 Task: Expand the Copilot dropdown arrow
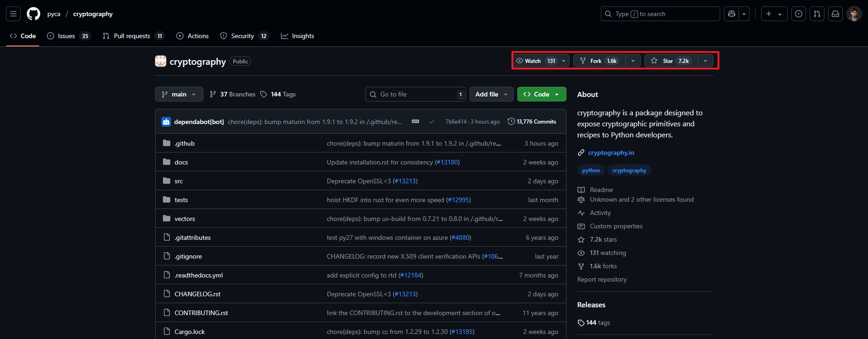(744, 14)
